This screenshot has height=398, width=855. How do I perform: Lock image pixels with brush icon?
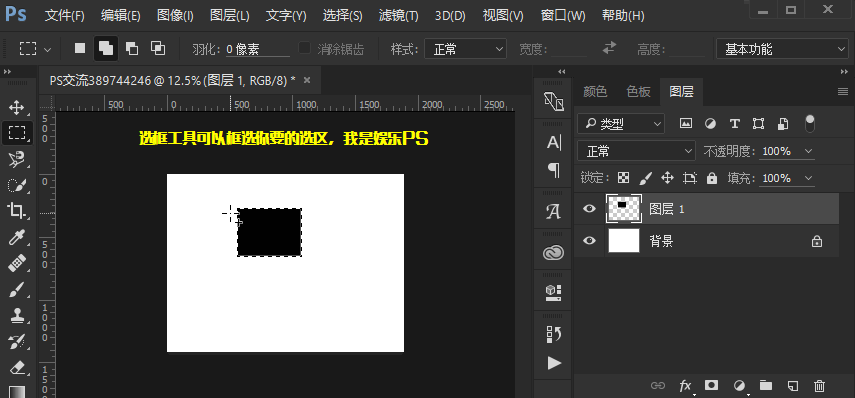pos(645,178)
